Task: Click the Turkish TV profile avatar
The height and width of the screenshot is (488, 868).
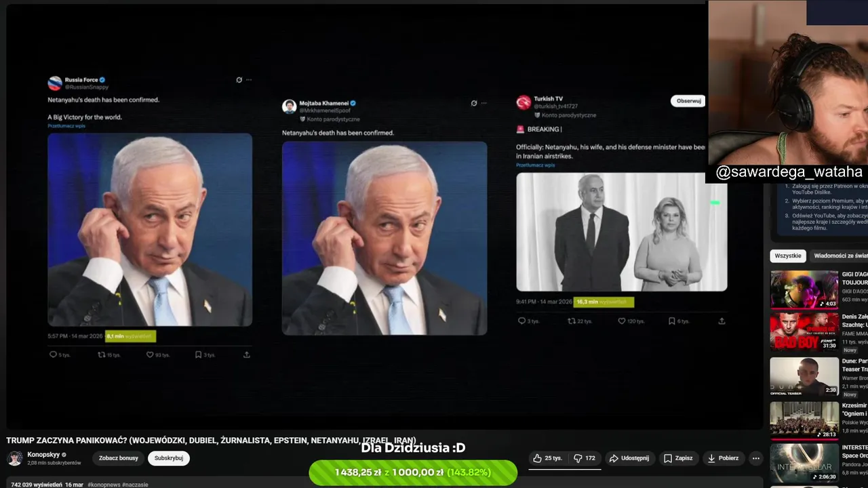Action: (524, 102)
